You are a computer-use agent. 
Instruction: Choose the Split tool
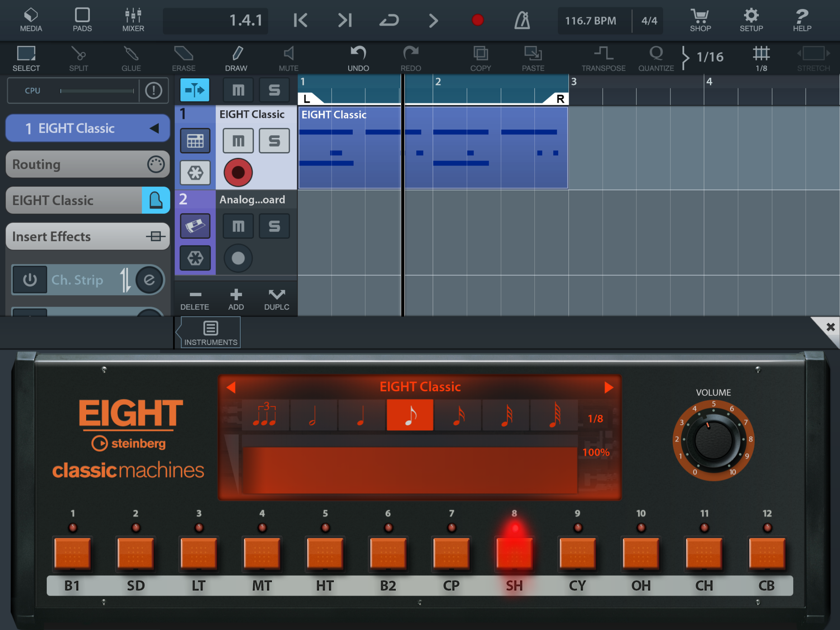tap(79, 59)
